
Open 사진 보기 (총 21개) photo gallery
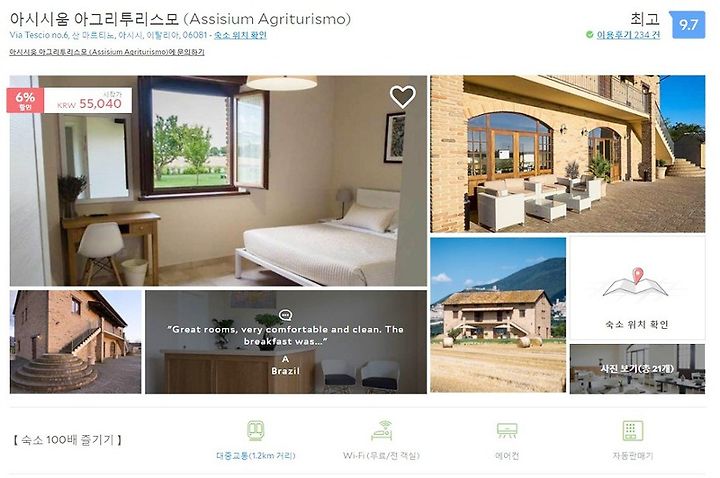click(637, 369)
